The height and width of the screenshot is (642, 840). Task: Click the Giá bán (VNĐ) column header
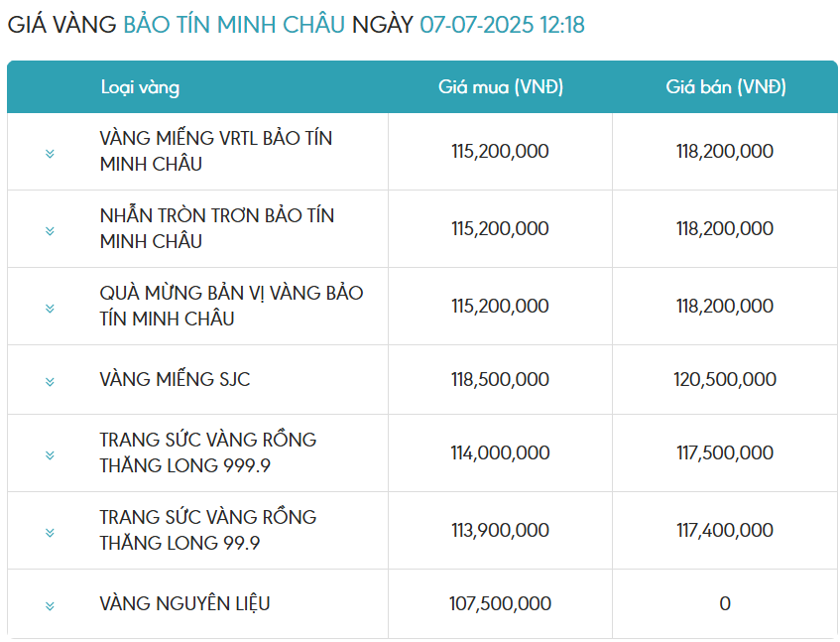click(726, 86)
